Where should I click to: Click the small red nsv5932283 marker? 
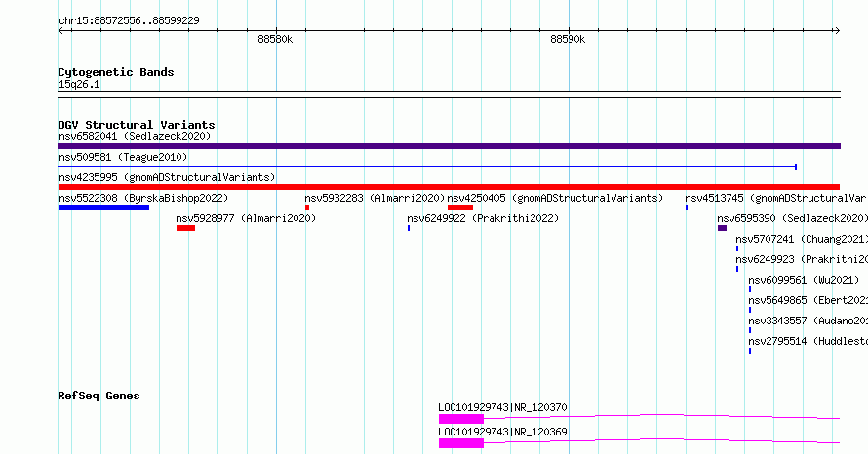click(x=307, y=208)
